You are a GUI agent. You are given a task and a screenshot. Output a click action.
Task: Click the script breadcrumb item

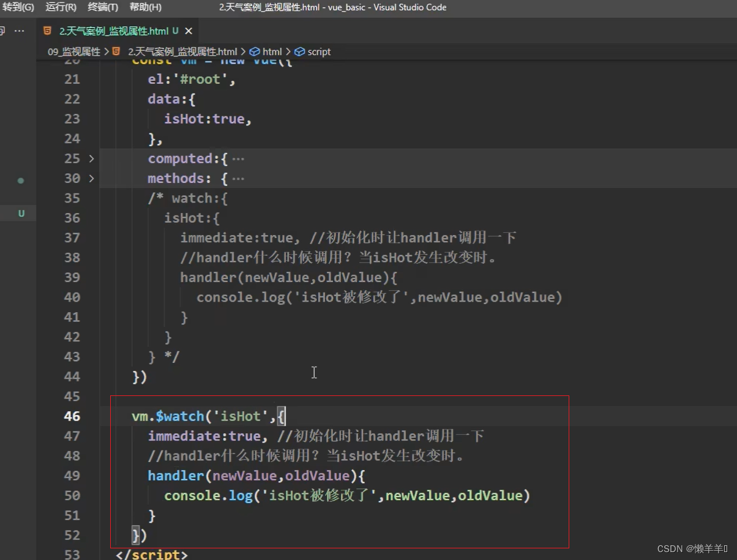(x=318, y=52)
